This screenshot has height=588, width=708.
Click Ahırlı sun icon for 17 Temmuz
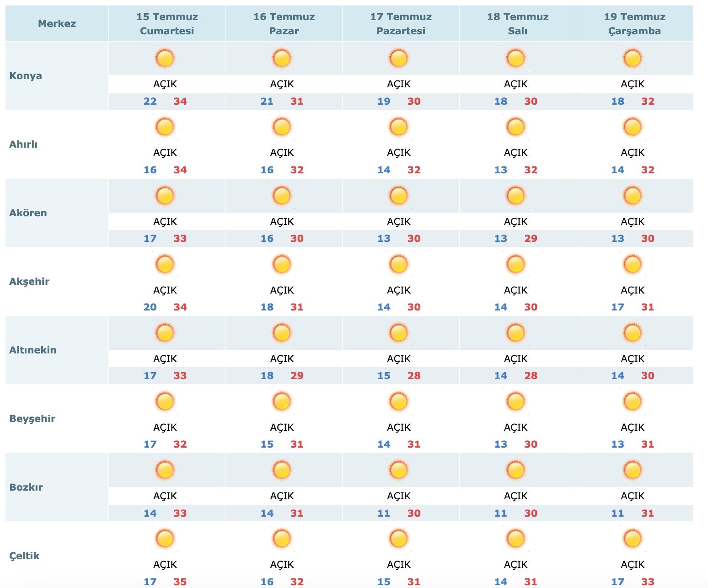[398, 127]
